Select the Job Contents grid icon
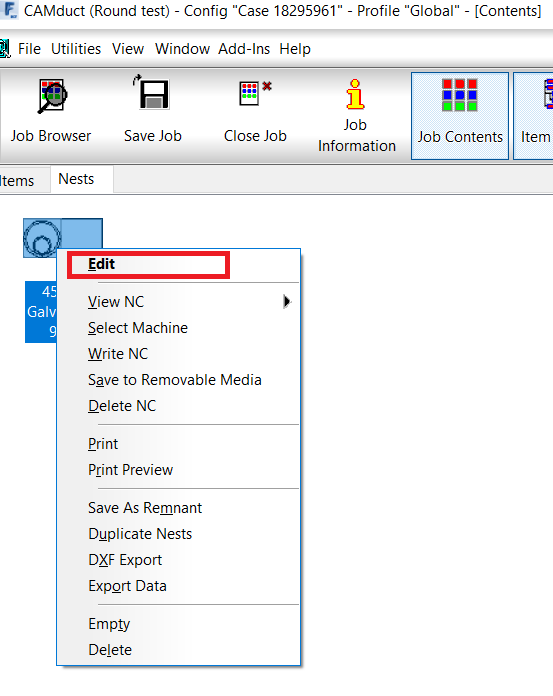 460,95
